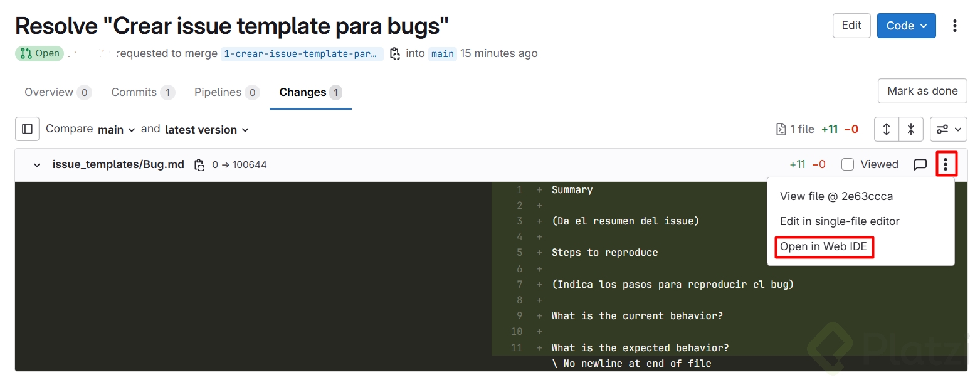Viewport: 980px width, 380px height.
Task: Click 'What is the current behavior?' line
Action: pyautogui.click(x=637, y=315)
